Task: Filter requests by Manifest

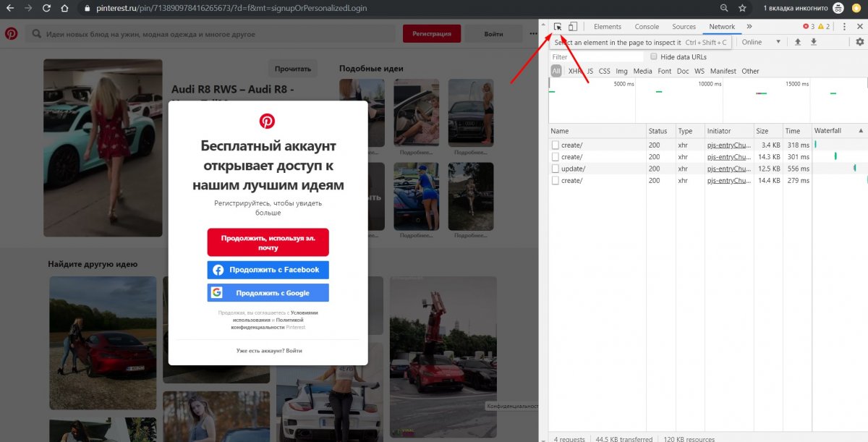Action: pos(723,71)
